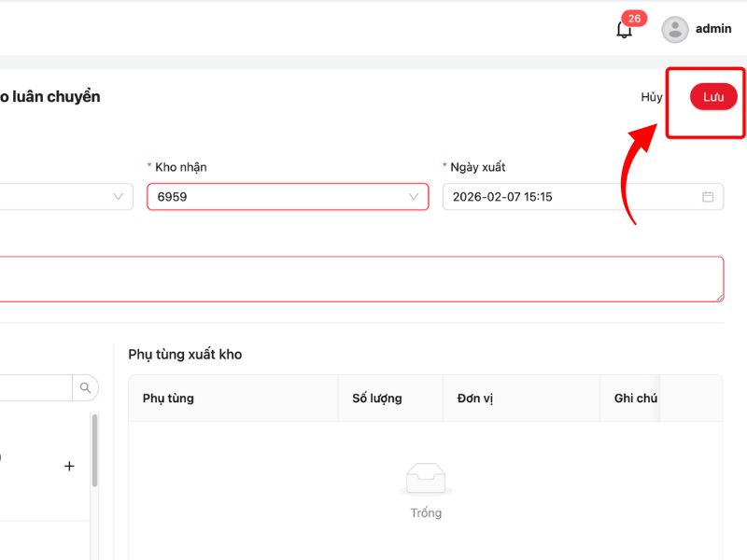
Task: Click the Phụ tùng xuất kho heading
Action: [x=185, y=355]
